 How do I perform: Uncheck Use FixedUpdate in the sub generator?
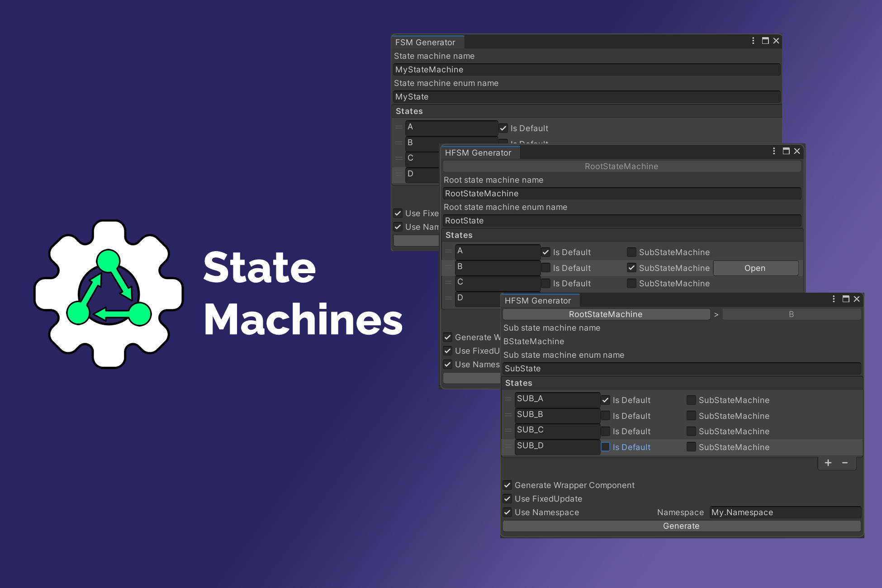[507, 499]
